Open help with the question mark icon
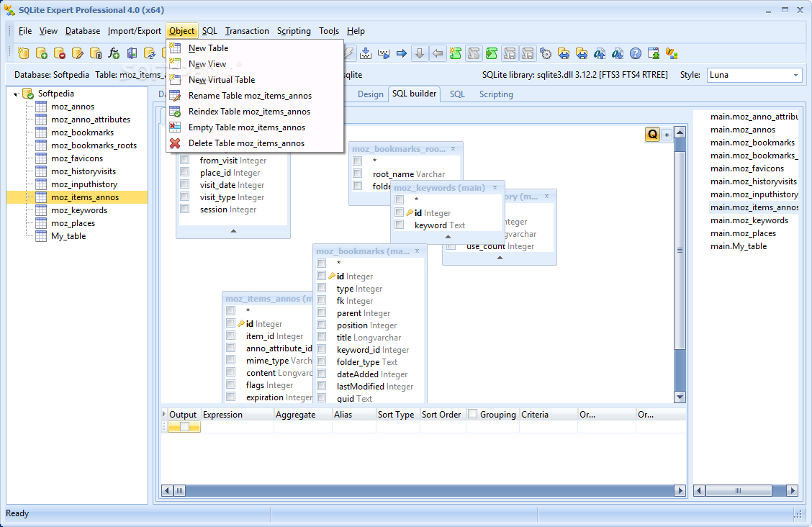 tap(636, 53)
